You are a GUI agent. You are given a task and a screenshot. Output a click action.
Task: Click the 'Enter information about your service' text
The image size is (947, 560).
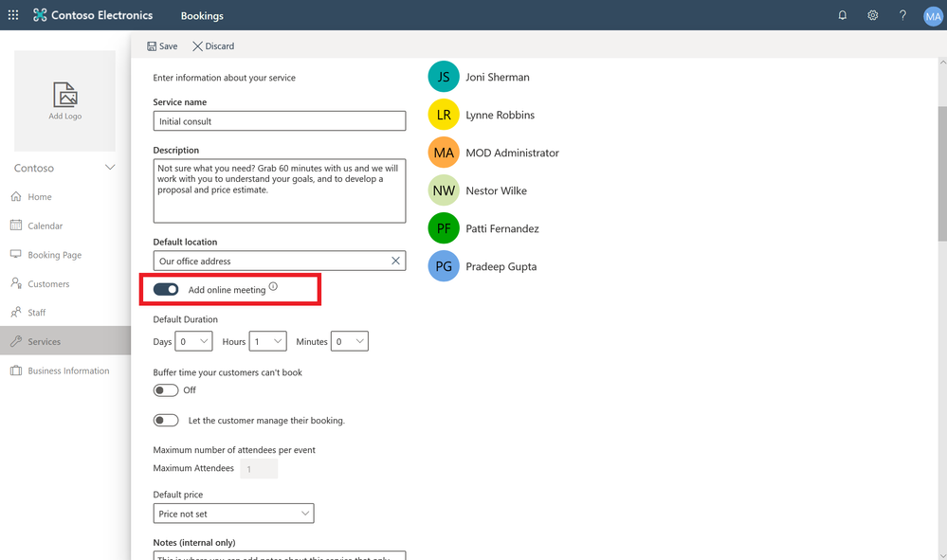pos(224,78)
